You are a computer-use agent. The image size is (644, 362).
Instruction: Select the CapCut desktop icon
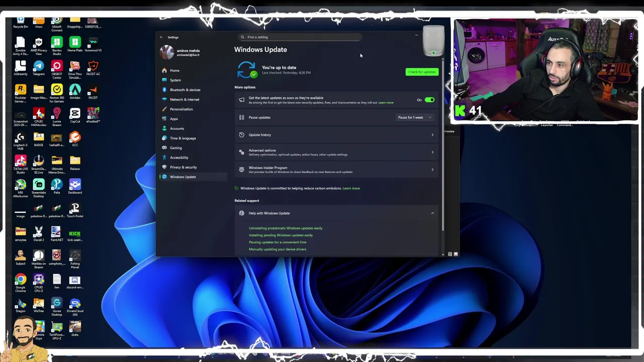(74, 116)
